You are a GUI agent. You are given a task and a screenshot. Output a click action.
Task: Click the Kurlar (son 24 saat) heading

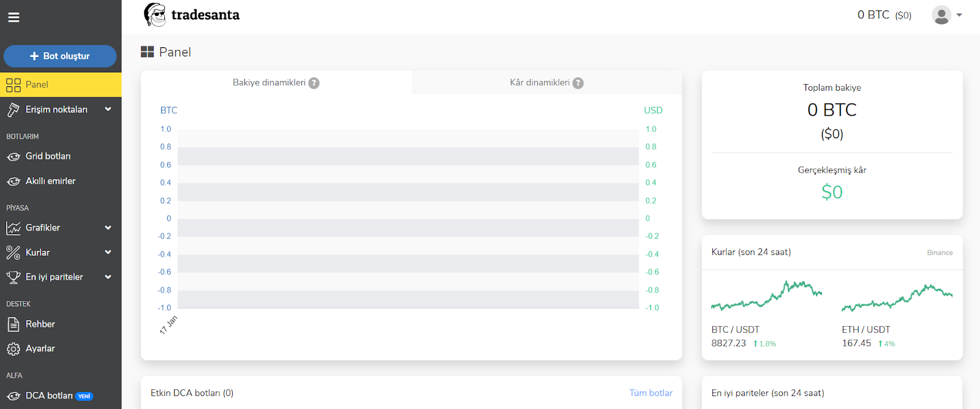[x=751, y=252]
